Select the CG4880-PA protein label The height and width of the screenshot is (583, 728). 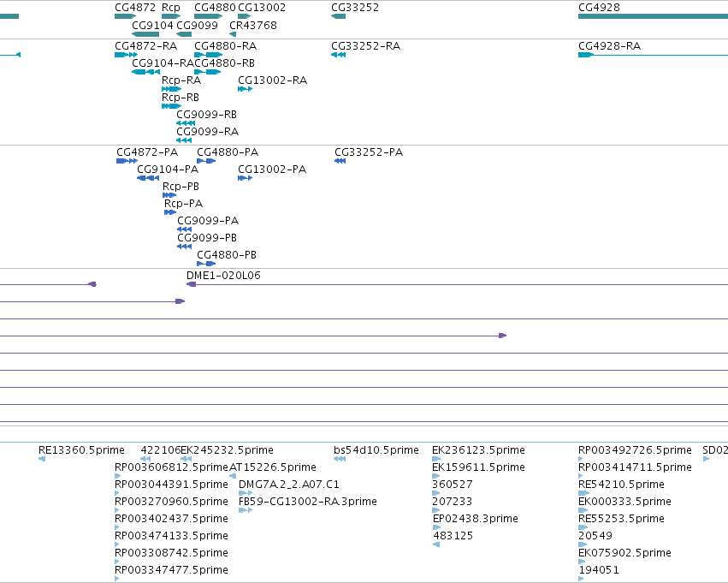(x=228, y=152)
